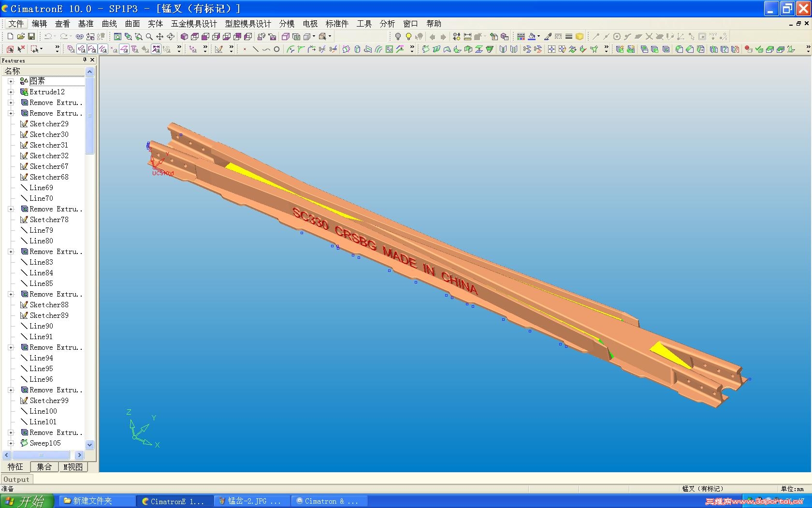Expand the Remove Extrude node above Sketcher88
Screen dimensions: 812x508
click(x=11, y=294)
